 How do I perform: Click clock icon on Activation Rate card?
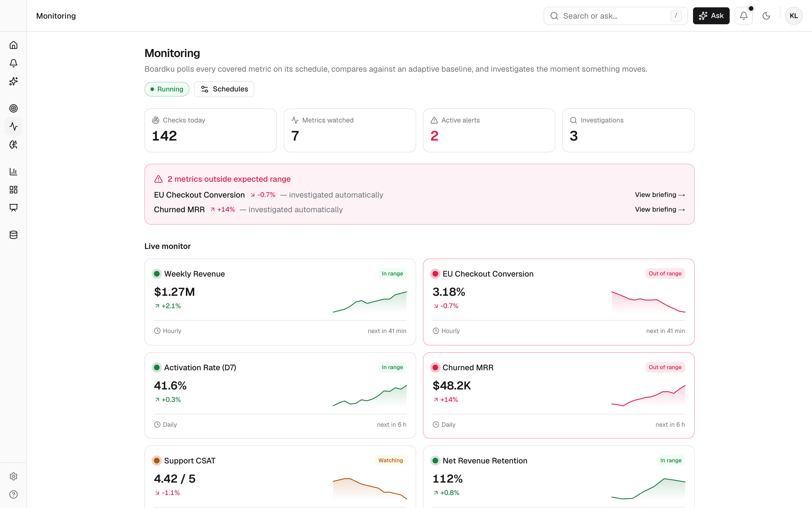(x=157, y=425)
